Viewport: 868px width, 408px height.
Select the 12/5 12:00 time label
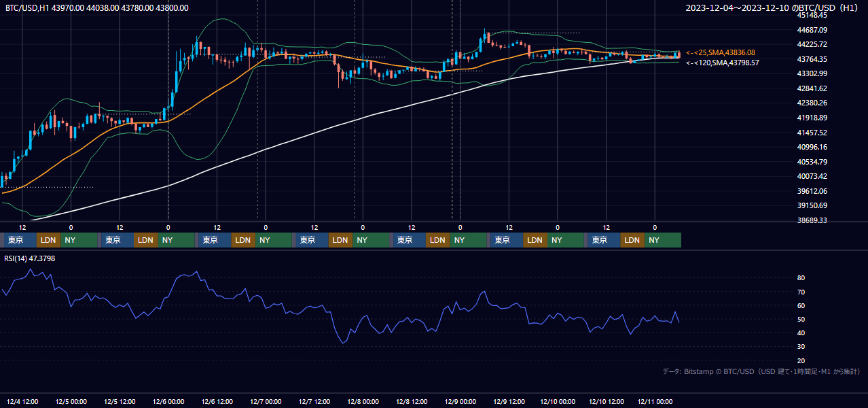[120, 402]
